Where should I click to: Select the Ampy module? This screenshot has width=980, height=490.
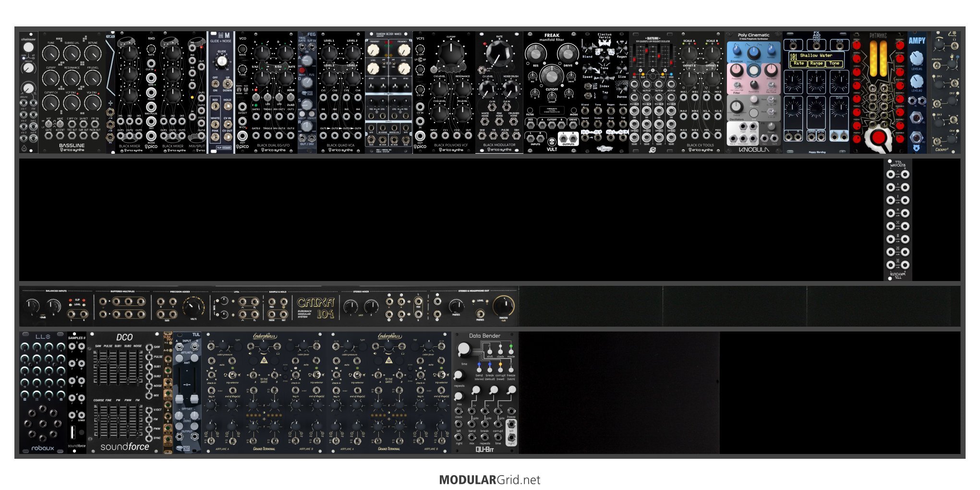917,93
